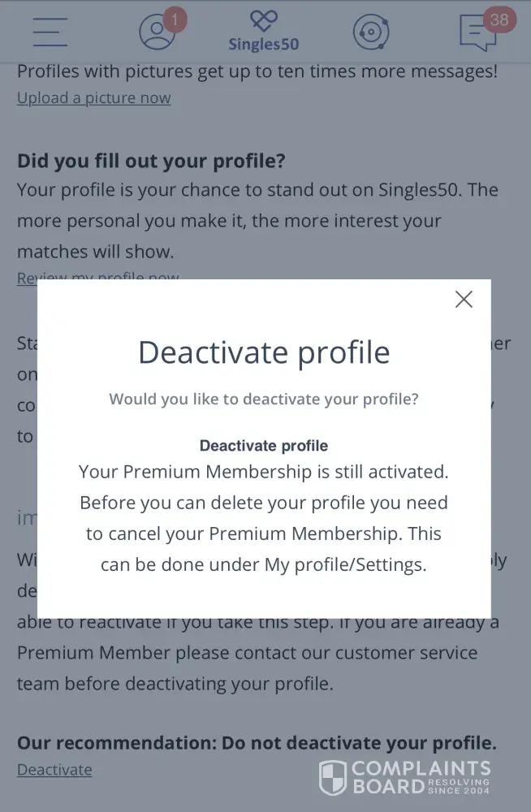Click the large "Deactivate profile" dialog title

(264, 352)
